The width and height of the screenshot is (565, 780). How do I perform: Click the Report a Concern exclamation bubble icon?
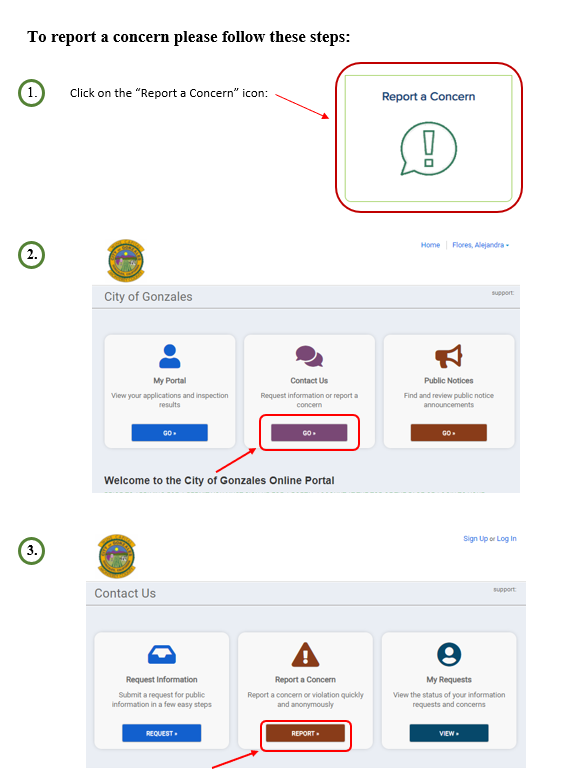click(428, 149)
